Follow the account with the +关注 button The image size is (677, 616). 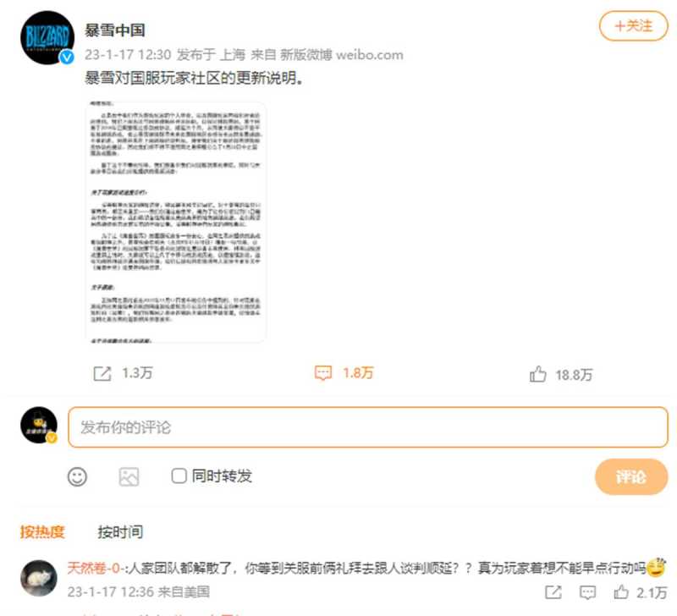[633, 26]
